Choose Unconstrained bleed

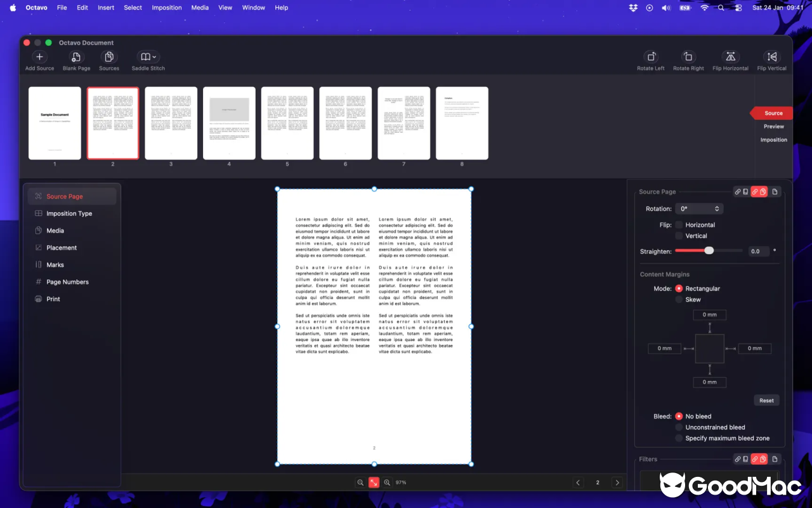pos(680,427)
